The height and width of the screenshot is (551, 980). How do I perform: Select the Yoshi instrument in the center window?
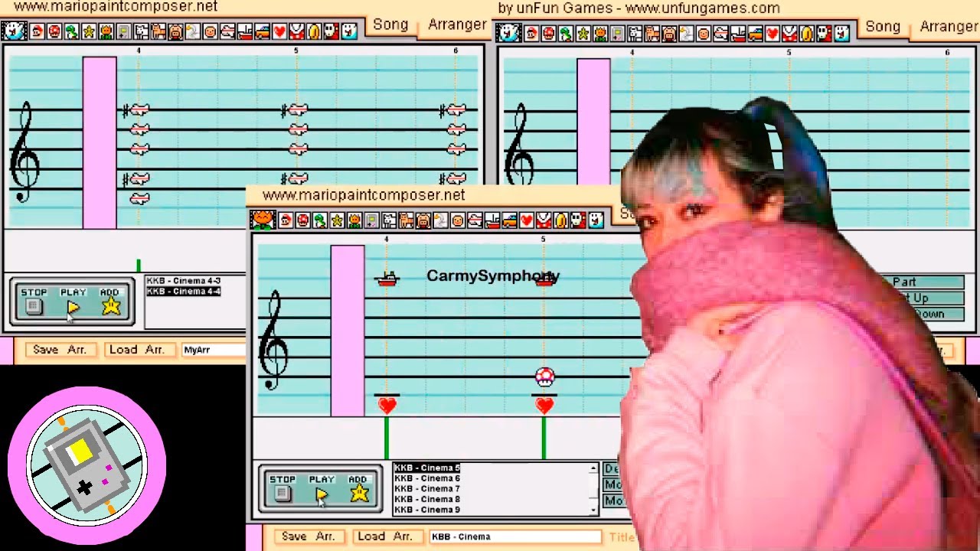click(321, 220)
